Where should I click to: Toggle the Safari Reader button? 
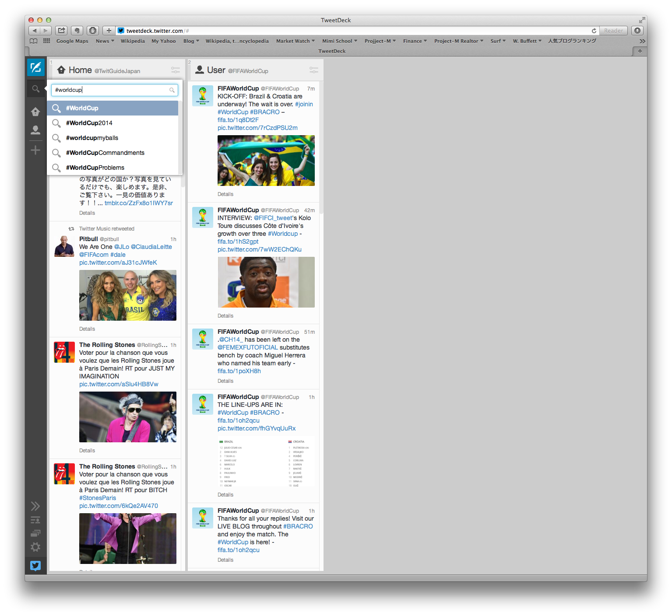pyautogui.click(x=613, y=31)
